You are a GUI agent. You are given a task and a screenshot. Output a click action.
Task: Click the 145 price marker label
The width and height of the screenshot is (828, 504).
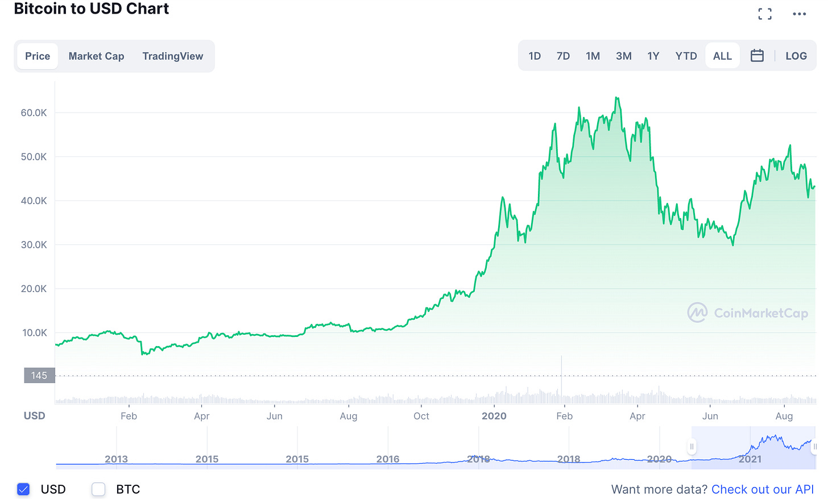tap(39, 376)
